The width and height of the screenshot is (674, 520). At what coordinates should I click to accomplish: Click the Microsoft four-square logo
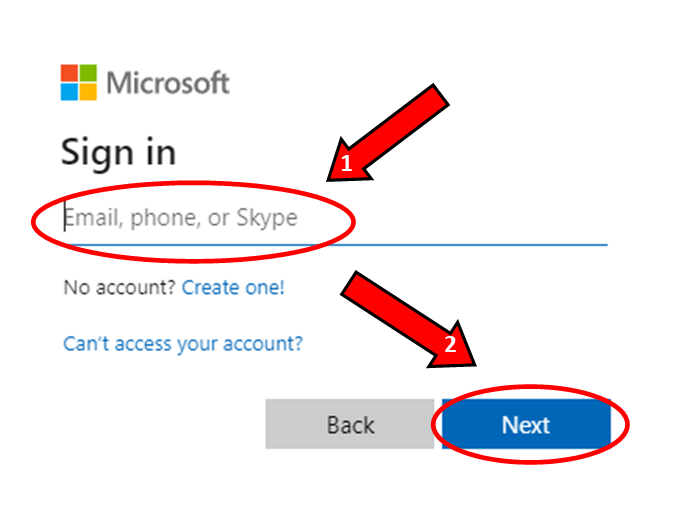click(79, 83)
